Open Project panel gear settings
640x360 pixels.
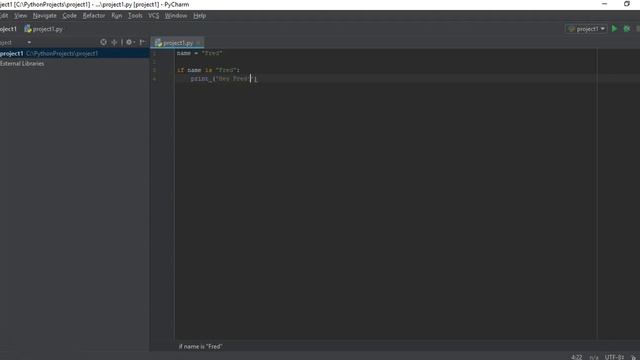pos(129,42)
